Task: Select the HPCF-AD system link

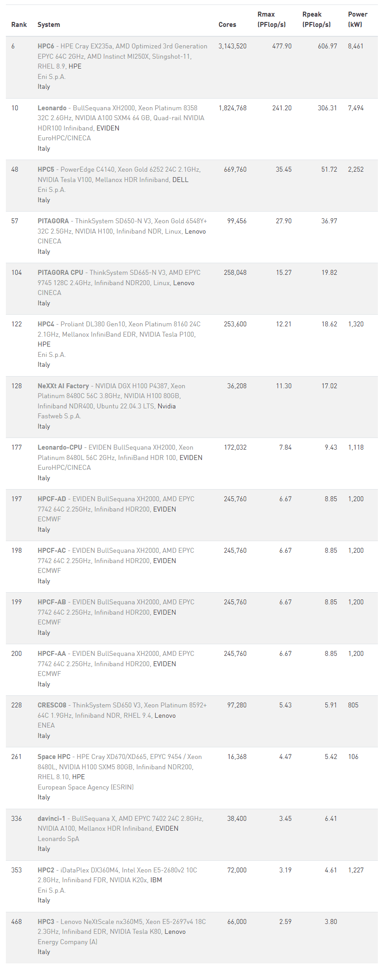Action: (52, 499)
